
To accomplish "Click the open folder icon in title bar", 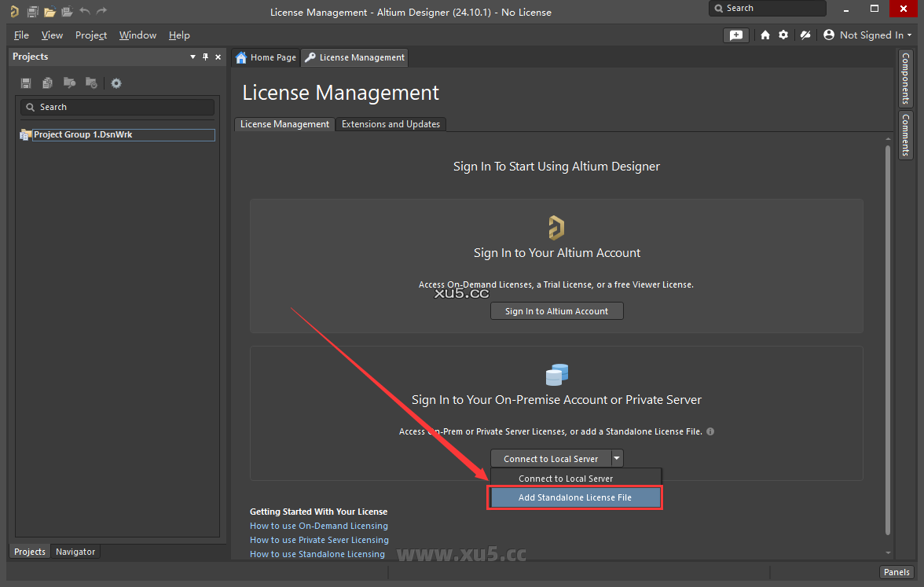I will pos(49,12).
